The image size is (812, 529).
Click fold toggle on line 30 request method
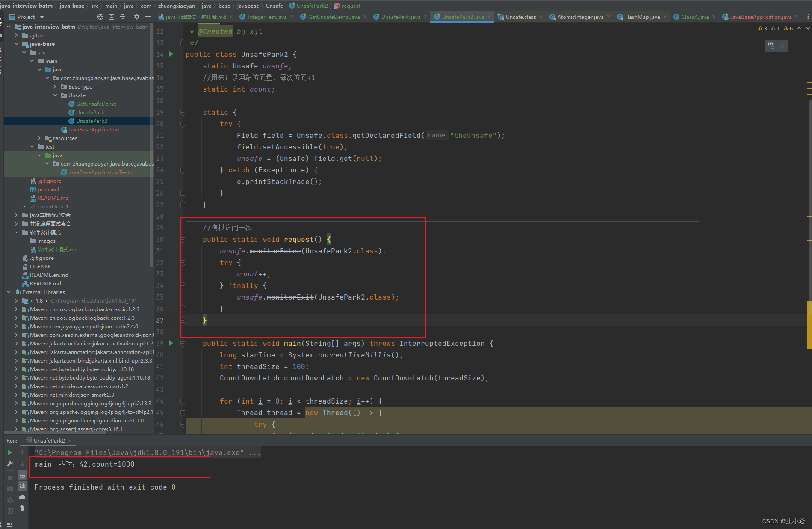point(183,240)
